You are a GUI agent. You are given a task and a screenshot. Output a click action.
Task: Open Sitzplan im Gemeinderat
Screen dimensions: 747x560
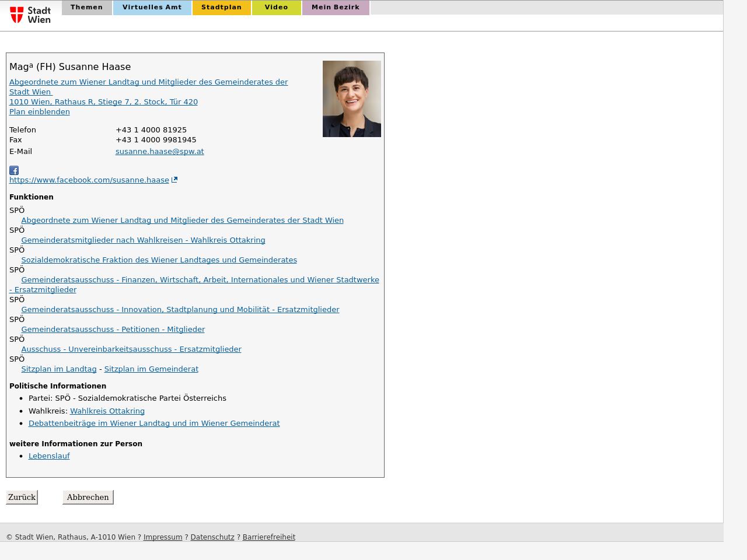click(151, 369)
